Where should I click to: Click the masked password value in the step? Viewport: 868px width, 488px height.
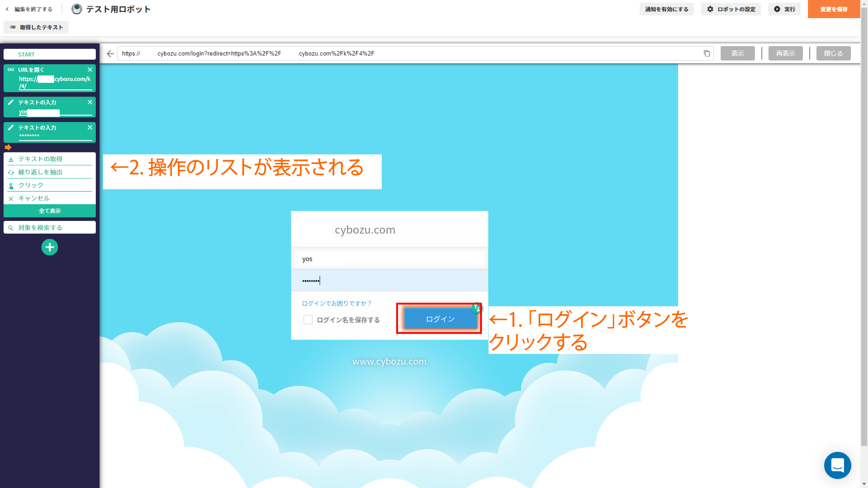(x=29, y=136)
